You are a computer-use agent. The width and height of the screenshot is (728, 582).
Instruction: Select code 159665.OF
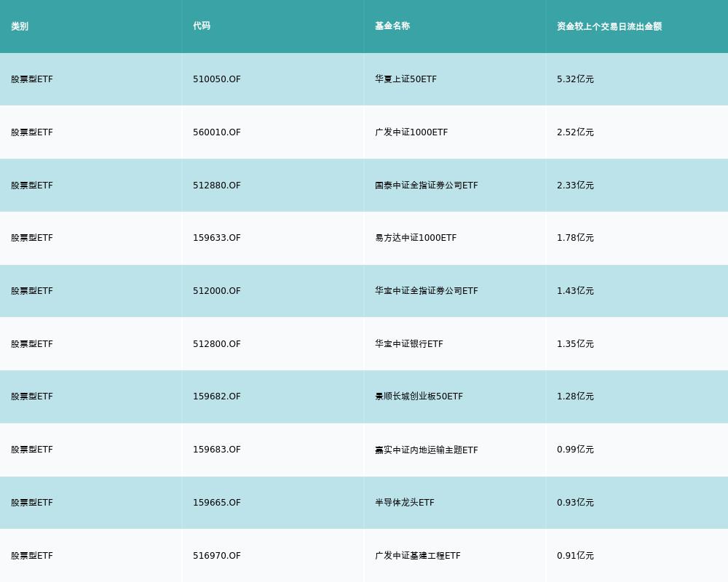[x=217, y=503]
